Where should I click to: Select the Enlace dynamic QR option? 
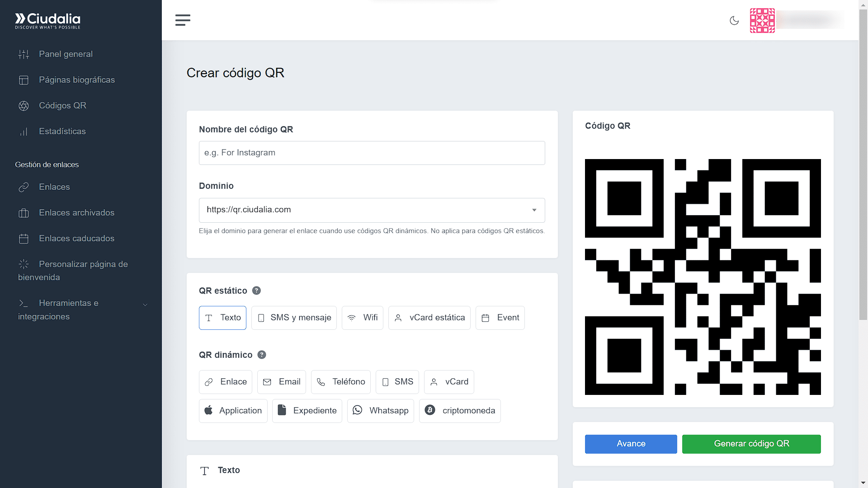tap(225, 382)
